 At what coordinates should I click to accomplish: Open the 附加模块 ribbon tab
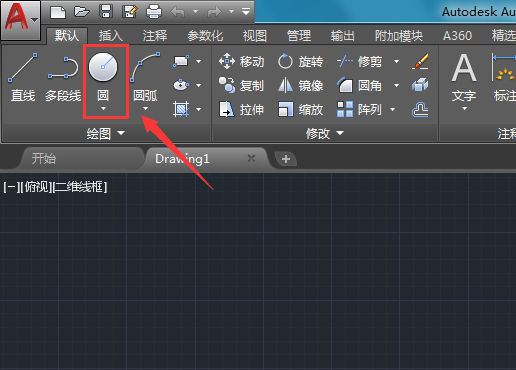click(x=399, y=35)
